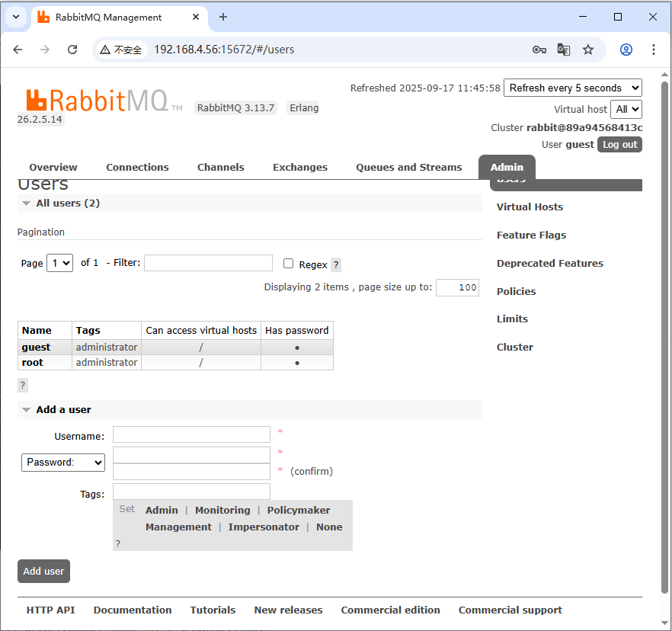Open the guest user link
This screenshot has height=631, width=672.
click(x=36, y=348)
